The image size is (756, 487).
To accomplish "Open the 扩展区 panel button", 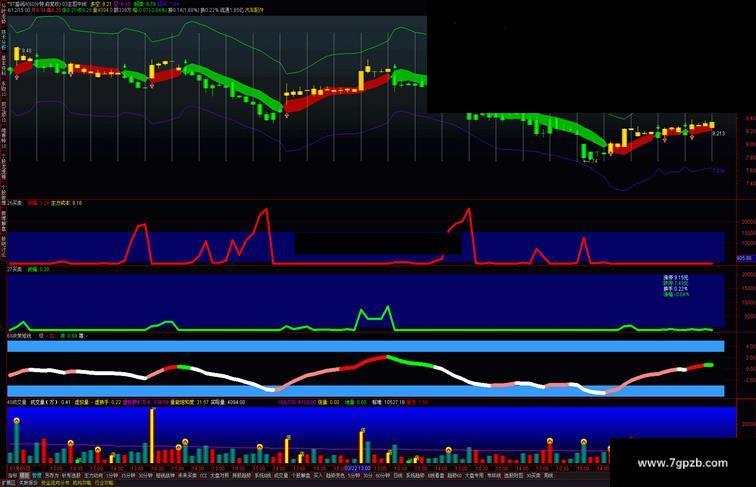I will (x=9, y=483).
